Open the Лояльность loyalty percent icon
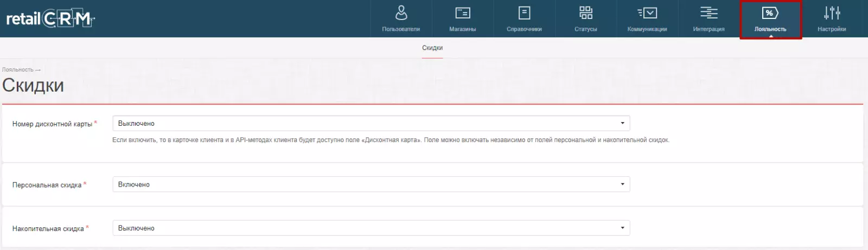The height and width of the screenshot is (250, 868). point(770,13)
